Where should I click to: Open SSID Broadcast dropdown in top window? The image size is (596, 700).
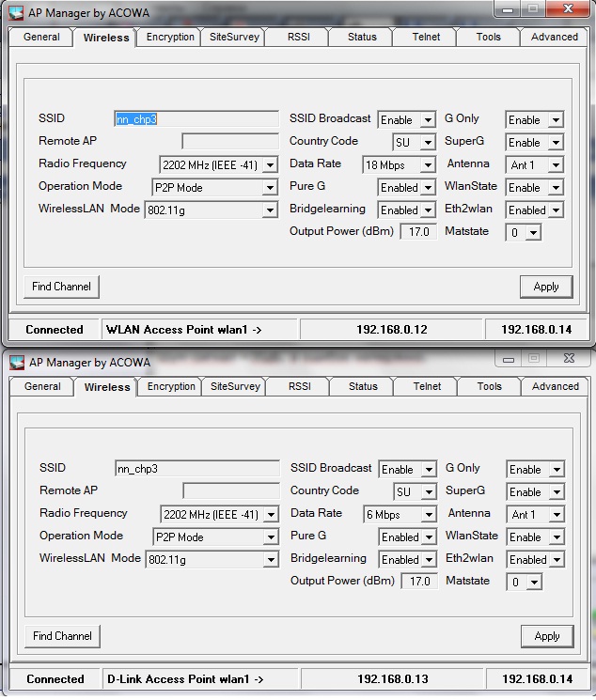(x=406, y=119)
